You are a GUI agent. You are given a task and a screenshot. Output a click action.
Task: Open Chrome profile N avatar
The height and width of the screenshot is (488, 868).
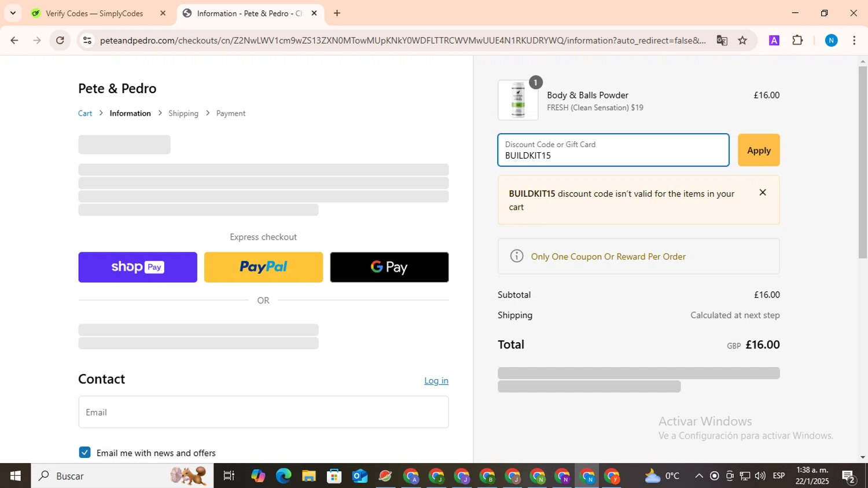(831, 40)
